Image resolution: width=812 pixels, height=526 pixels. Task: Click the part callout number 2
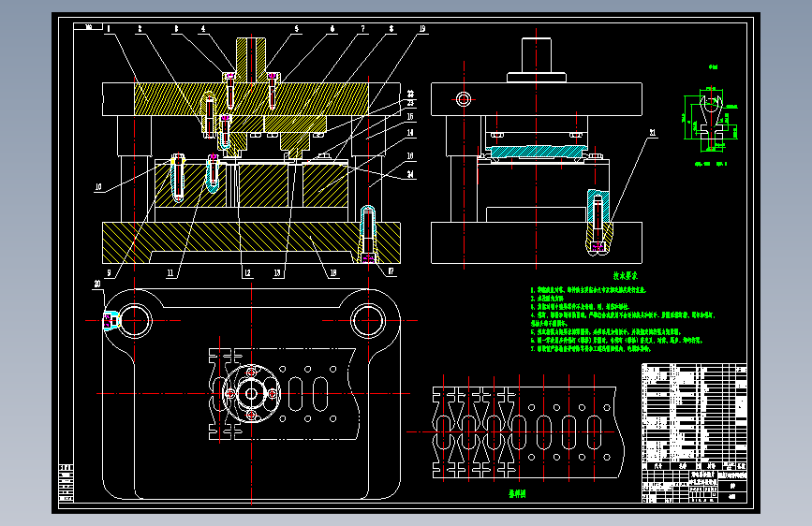pyautogui.click(x=140, y=29)
